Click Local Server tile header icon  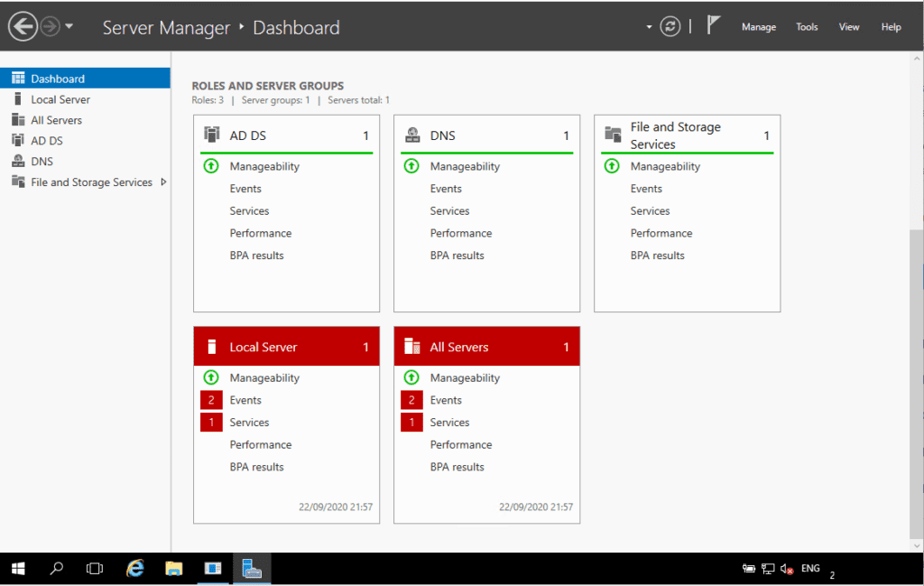(212, 347)
